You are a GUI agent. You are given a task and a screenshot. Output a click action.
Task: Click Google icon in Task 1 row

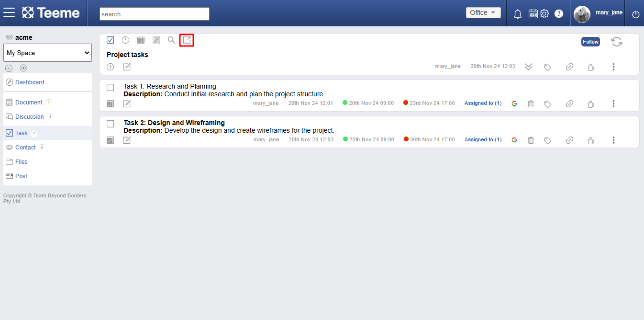514,103
